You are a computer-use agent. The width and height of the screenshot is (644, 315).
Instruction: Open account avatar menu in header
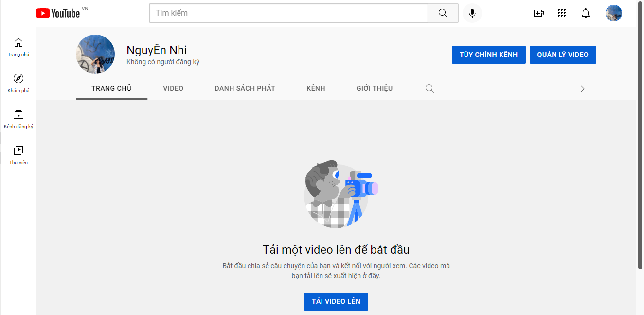click(613, 13)
